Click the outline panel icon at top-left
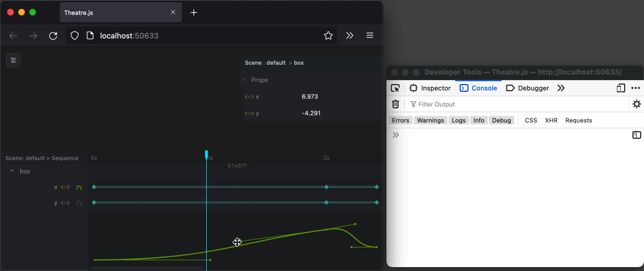Screen dimensions: 644x271 pyautogui.click(x=13, y=60)
